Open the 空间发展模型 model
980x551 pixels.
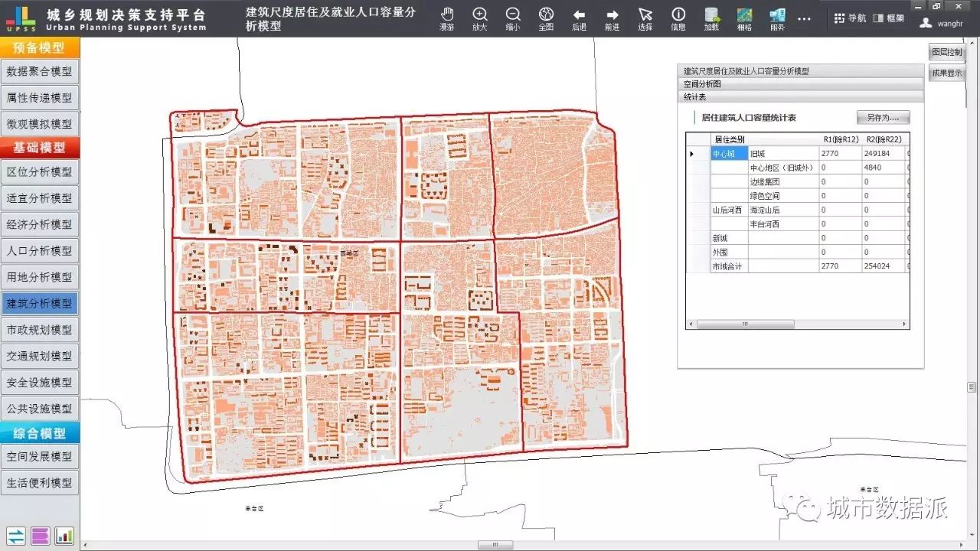40,456
